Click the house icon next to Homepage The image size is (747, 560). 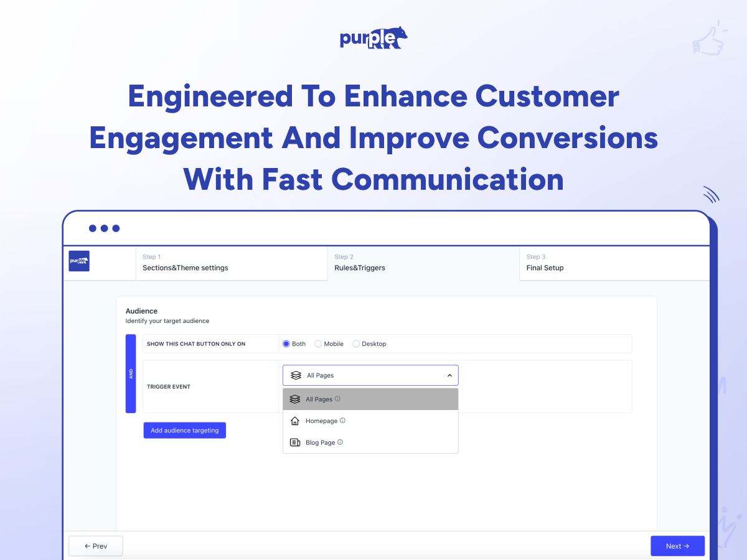(295, 421)
